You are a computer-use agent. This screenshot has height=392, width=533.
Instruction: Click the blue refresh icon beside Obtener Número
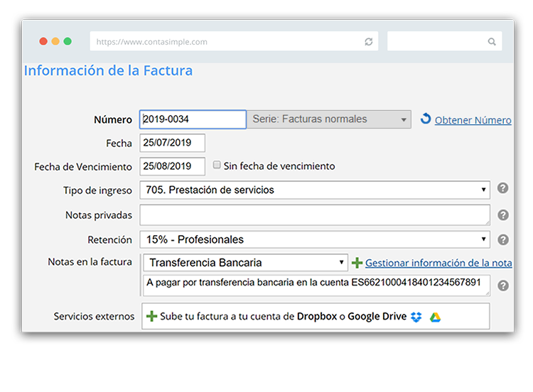click(x=426, y=119)
